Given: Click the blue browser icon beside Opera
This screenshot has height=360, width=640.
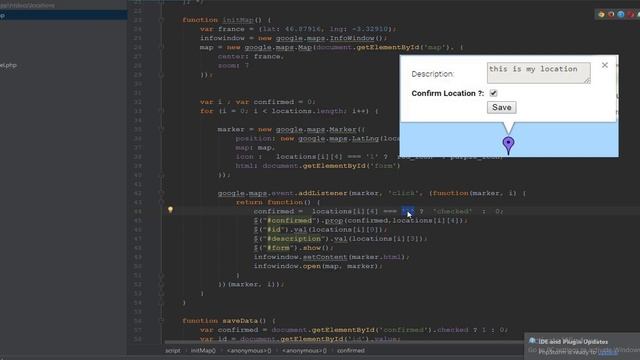Looking at the screenshot, I should tap(621, 14).
